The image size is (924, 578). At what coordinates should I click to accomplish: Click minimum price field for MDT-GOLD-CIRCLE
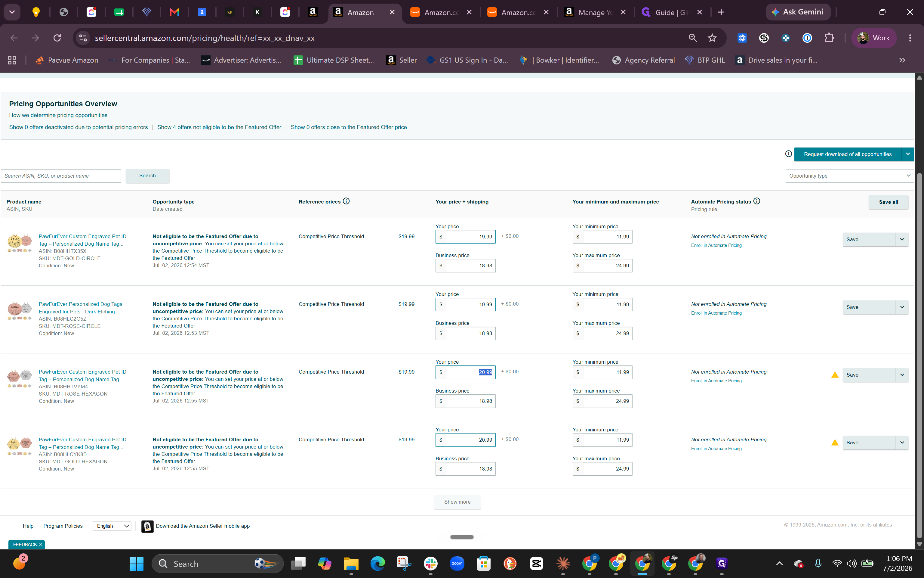(x=602, y=237)
